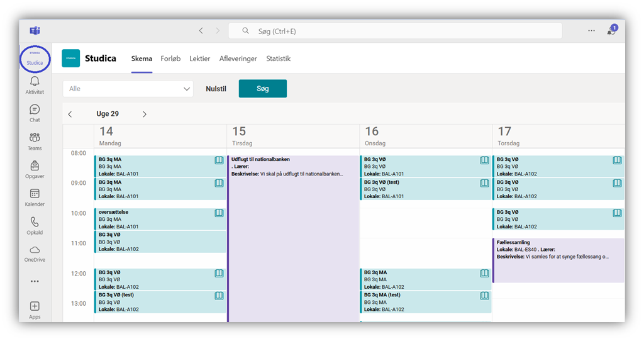Screen dimensions: 644x341
Task: Open the Udflugt til nationalbanken event
Action: (294, 238)
